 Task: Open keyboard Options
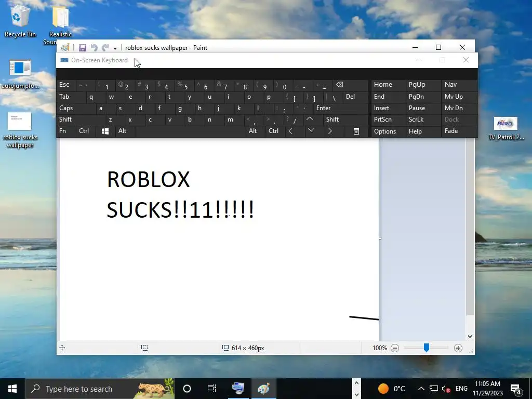pos(388,131)
